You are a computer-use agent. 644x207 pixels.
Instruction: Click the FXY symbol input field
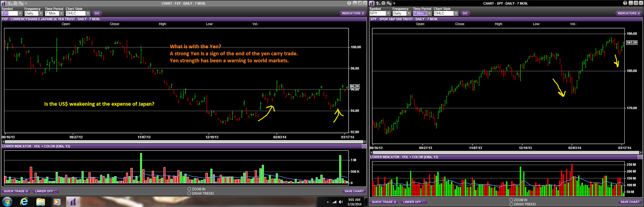[x=10, y=13]
